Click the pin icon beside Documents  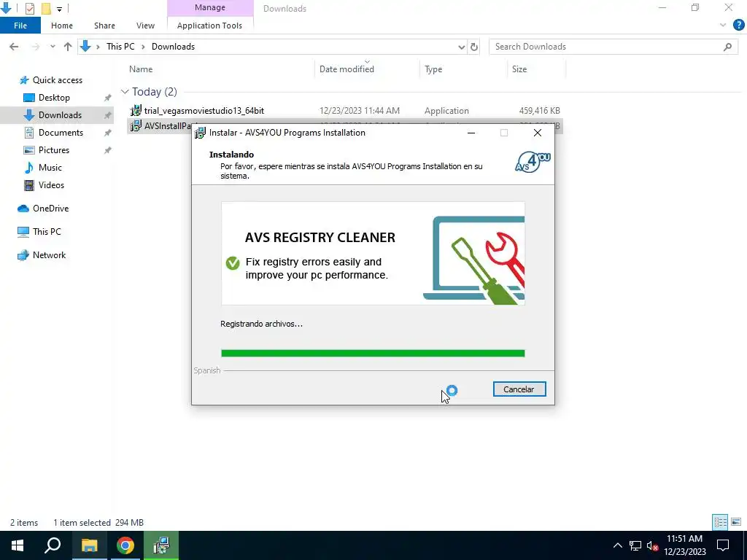click(x=108, y=133)
